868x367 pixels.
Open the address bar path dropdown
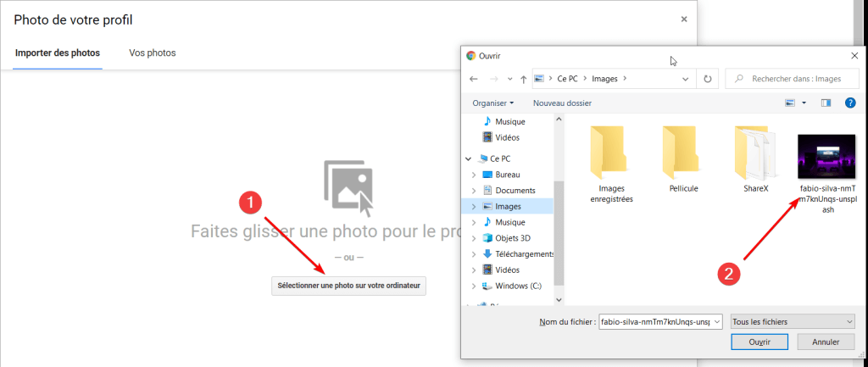point(685,79)
